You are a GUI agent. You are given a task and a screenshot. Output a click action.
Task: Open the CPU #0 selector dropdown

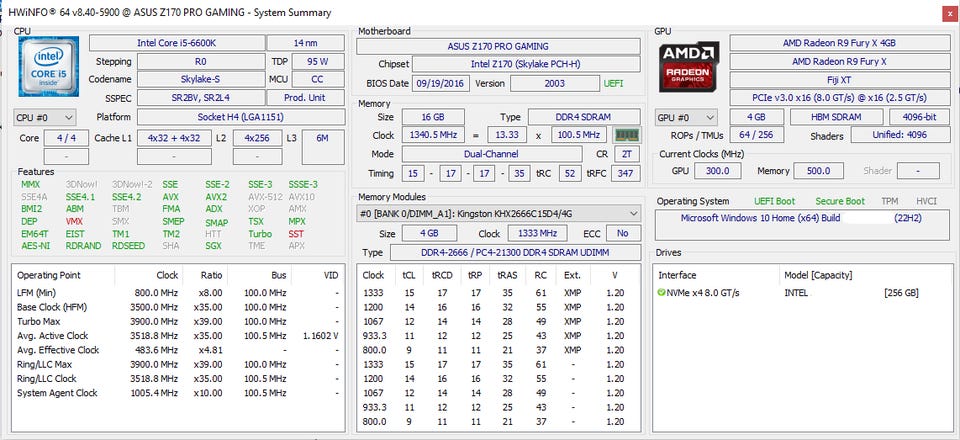coord(45,117)
